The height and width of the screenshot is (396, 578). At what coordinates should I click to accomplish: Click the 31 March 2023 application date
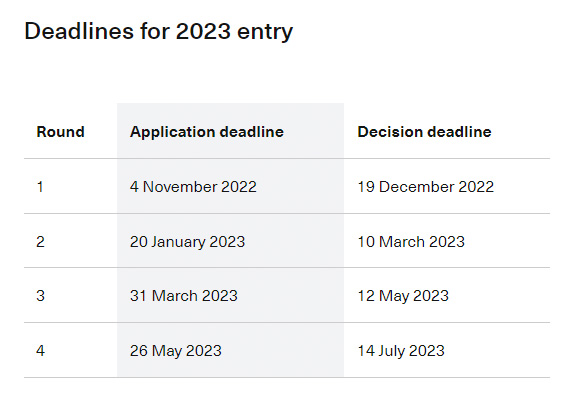184,296
